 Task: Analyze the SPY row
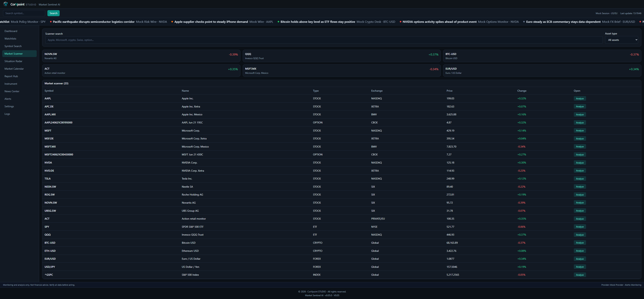click(580, 227)
